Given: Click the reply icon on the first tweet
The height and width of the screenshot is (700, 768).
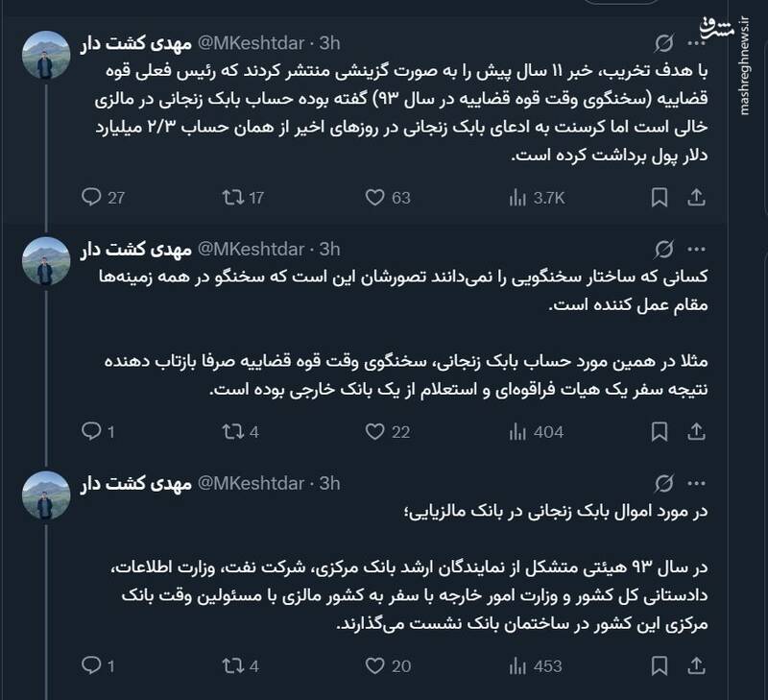Looking at the screenshot, I should coord(92,194).
